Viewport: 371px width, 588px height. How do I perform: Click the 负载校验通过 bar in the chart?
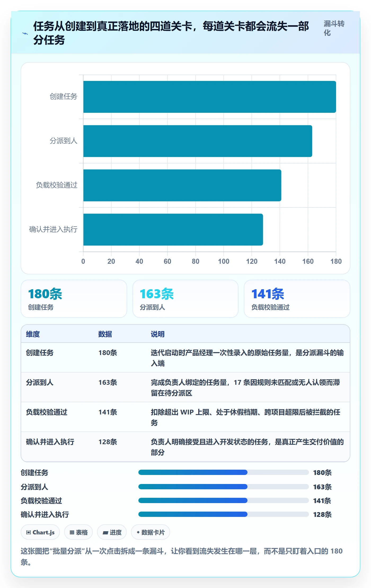(182, 185)
